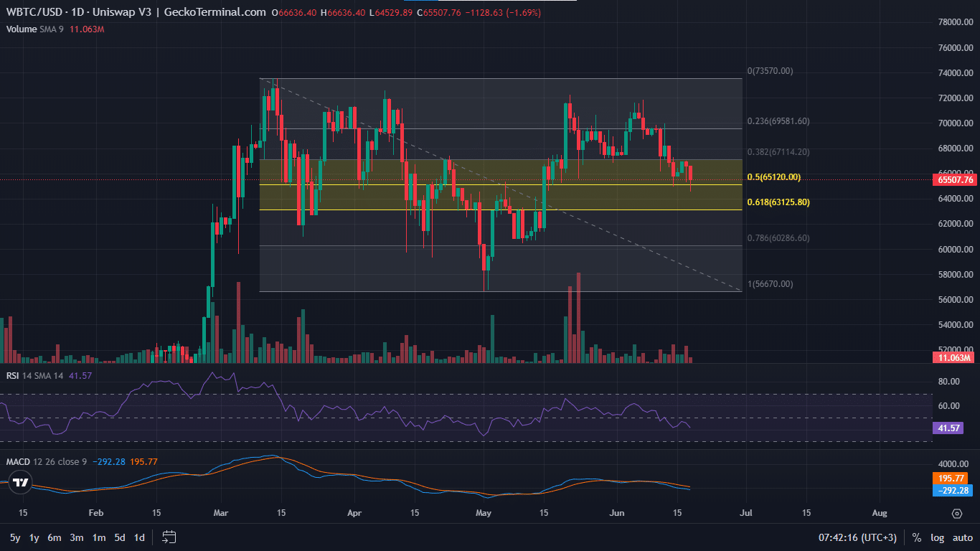Click the volume value label 11.063M on axis

pos(953,357)
